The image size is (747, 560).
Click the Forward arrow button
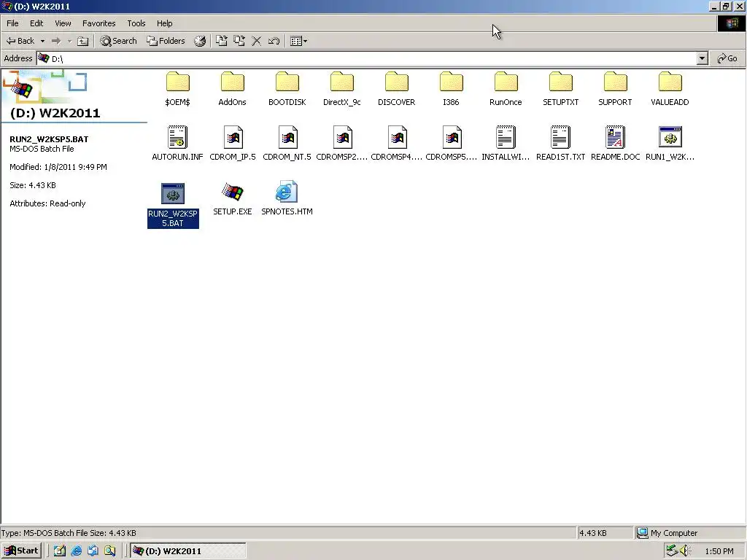coord(56,41)
